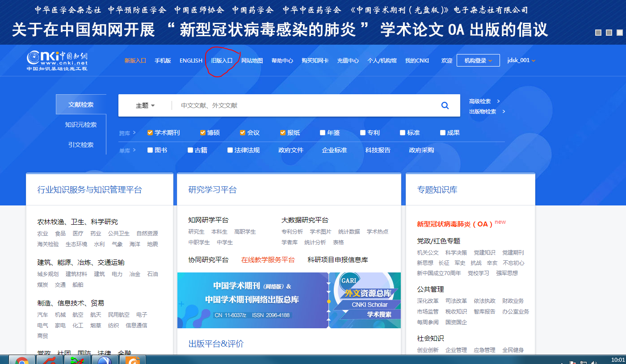
Task: Click the 信息通信 link
Action: (x=136, y=325)
